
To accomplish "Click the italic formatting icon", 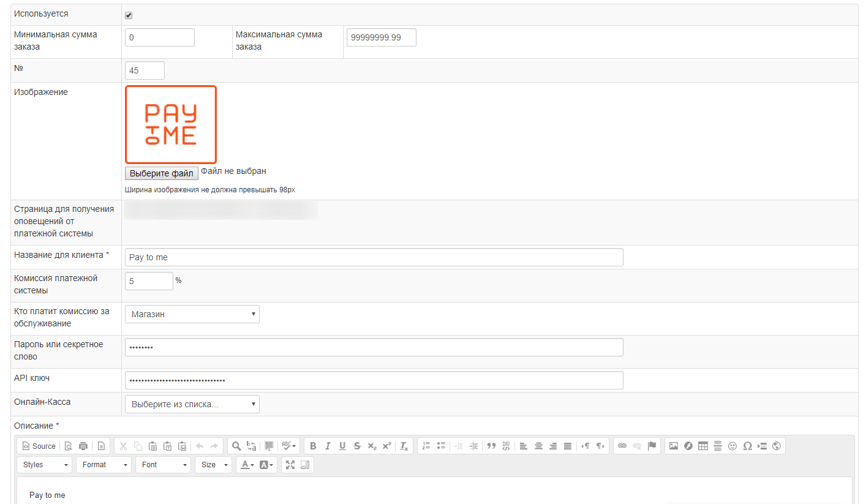I will click(x=328, y=446).
